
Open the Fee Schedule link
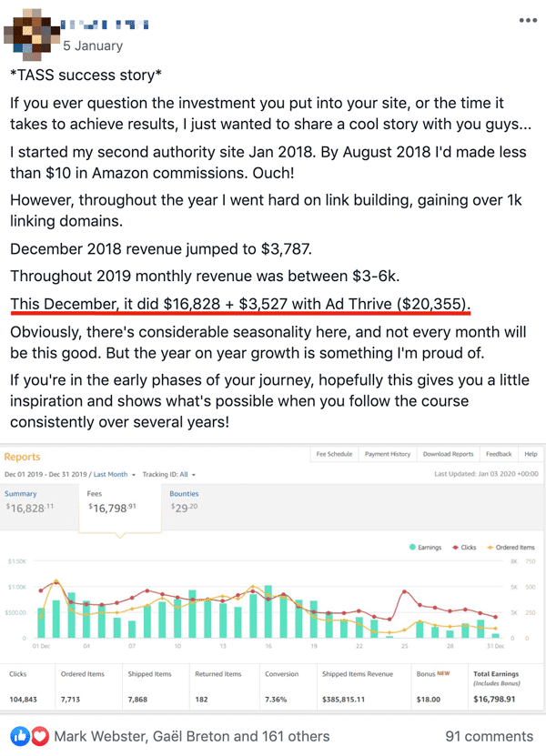click(x=334, y=454)
